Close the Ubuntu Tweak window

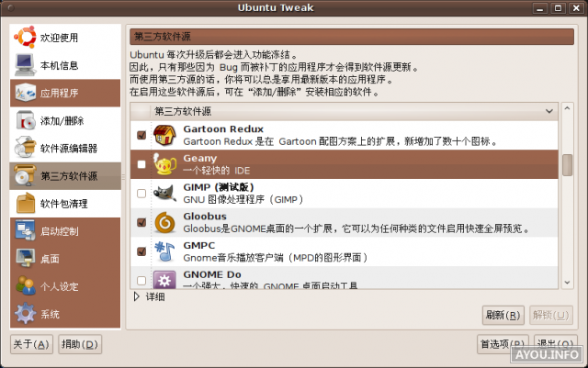pyautogui.click(x=576, y=8)
